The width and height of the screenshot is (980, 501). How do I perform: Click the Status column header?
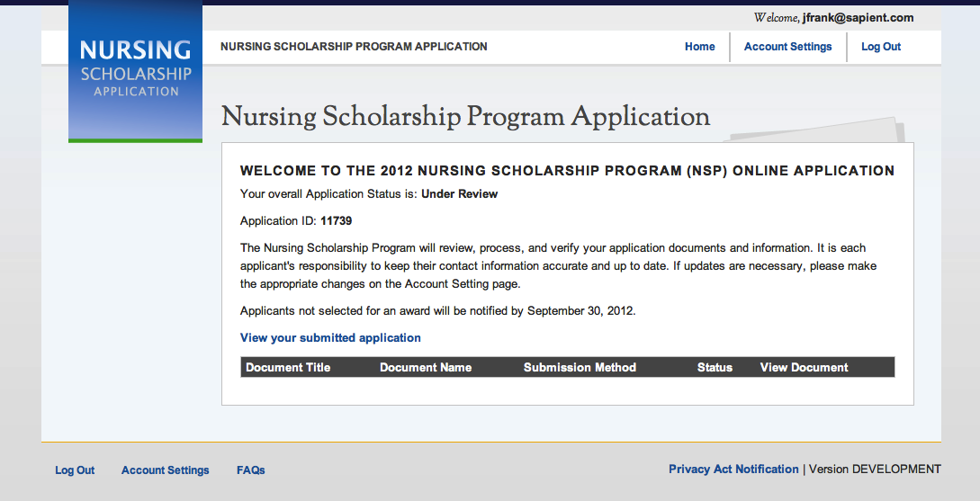[715, 368]
